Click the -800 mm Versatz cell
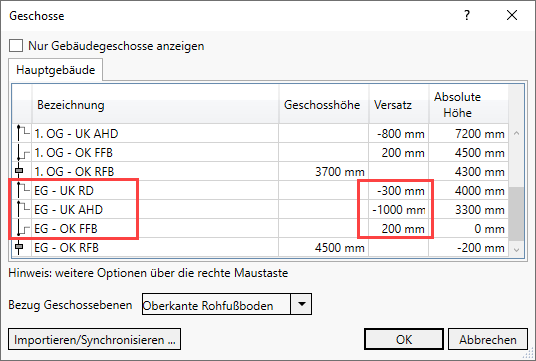Screen dimensions: 536x361 point(399,133)
